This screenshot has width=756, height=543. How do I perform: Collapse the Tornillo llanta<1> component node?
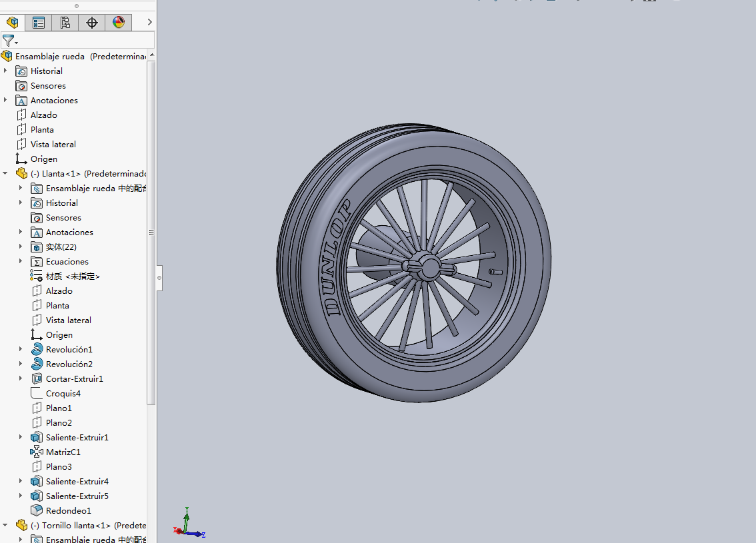pyautogui.click(x=5, y=525)
